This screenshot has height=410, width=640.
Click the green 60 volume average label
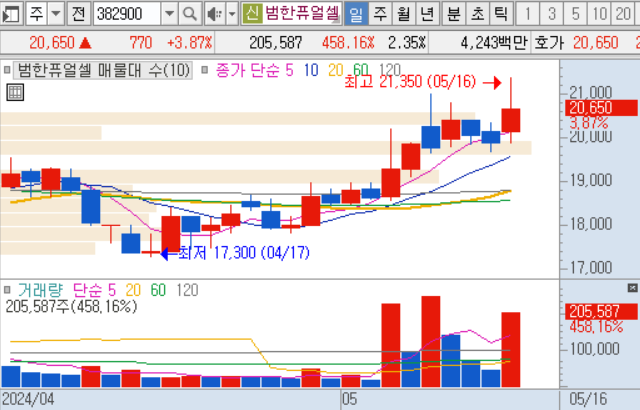(x=158, y=290)
